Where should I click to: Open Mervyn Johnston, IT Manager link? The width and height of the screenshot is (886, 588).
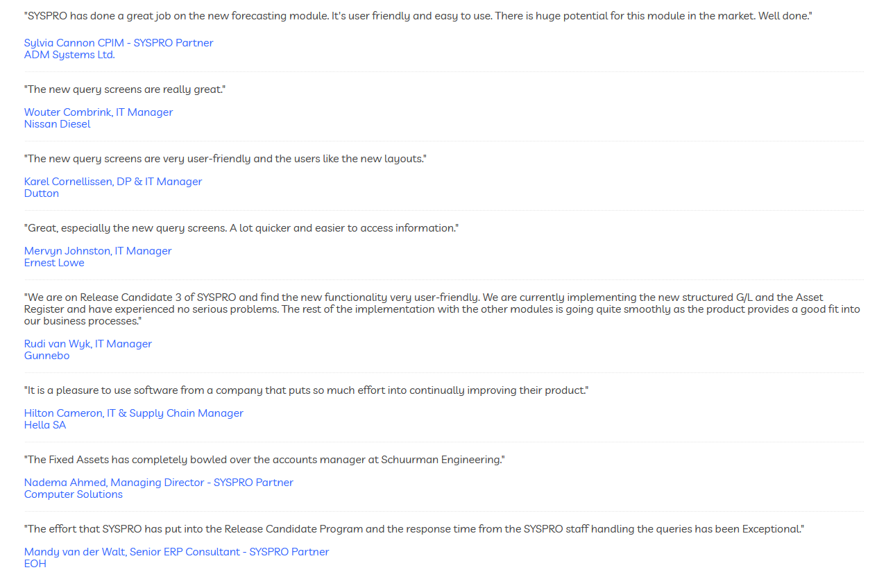98,251
